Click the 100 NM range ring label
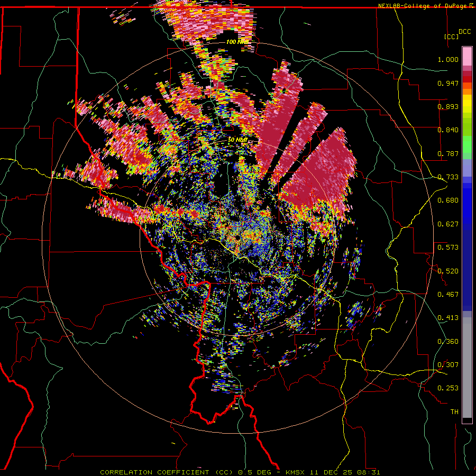The height and width of the screenshot is (476, 476). pyautogui.click(x=237, y=42)
